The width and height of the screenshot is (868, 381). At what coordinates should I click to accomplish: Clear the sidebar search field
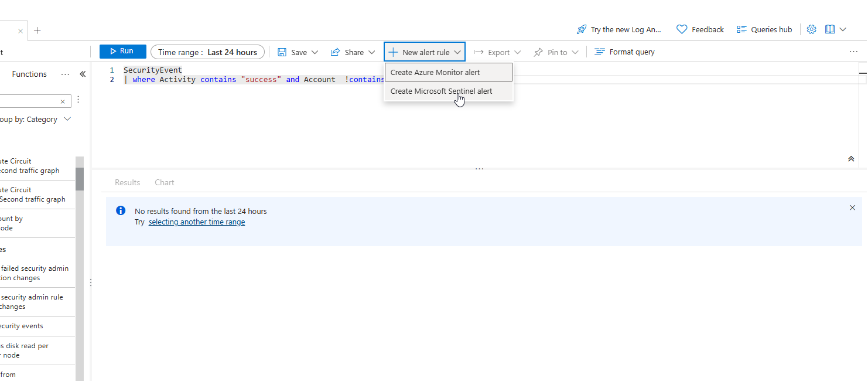click(x=63, y=101)
